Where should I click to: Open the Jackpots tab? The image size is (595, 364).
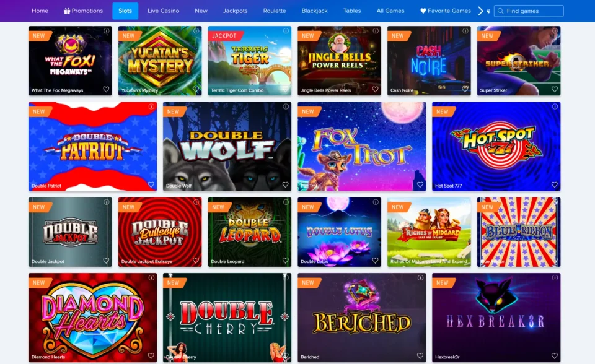pyautogui.click(x=236, y=11)
